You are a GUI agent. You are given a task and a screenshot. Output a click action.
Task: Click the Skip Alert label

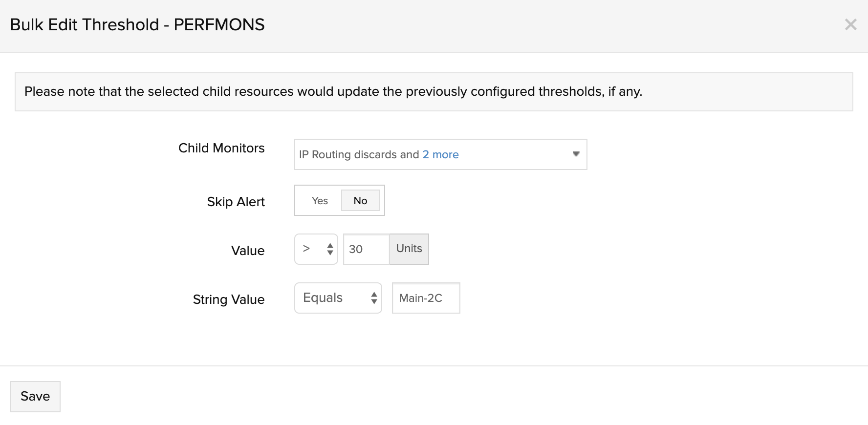236,202
